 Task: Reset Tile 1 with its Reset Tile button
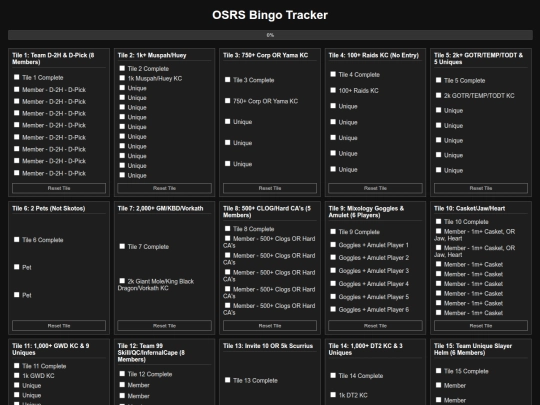(x=59, y=188)
